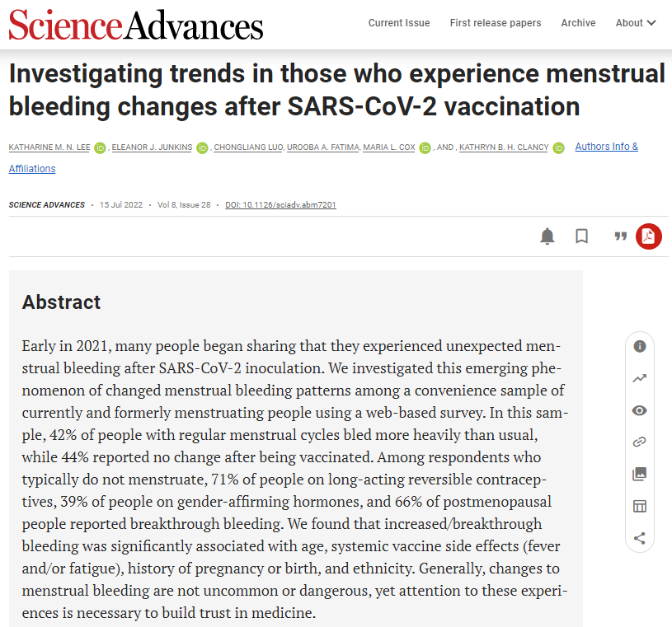Image resolution: width=672 pixels, height=627 pixels.
Task: Open the DOI link
Action: pyautogui.click(x=280, y=204)
